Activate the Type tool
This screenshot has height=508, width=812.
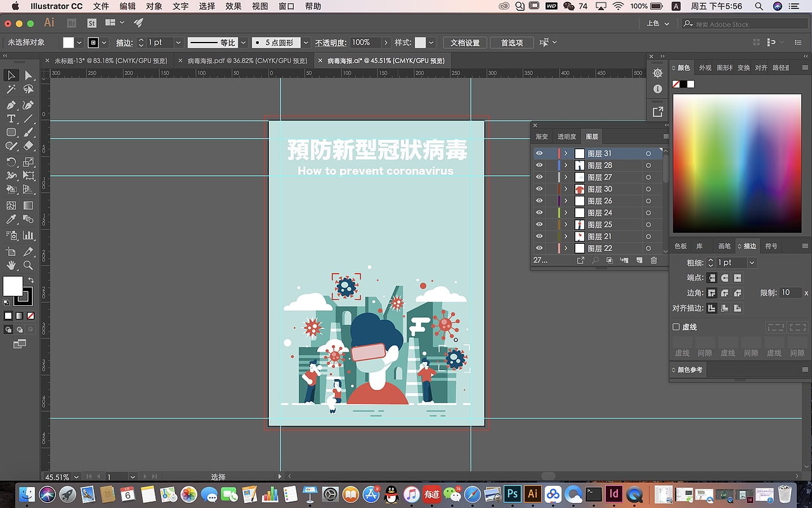click(11, 119)
